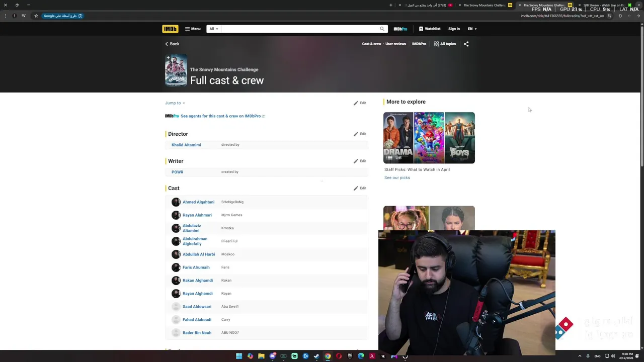The height and width of the screenshot is (362, 644).
Task: Open Bader Bin Nouh's profile
Action: (x=197, y=333)
